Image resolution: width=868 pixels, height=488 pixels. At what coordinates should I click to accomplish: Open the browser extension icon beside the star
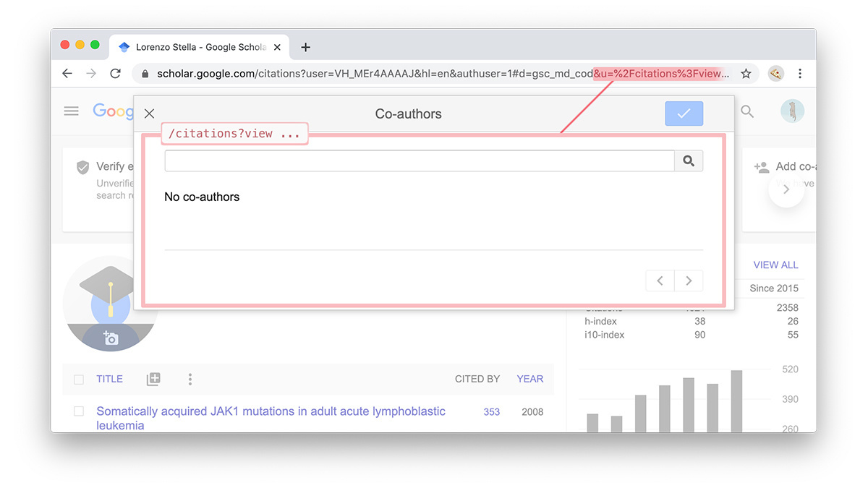pos(775,74)
